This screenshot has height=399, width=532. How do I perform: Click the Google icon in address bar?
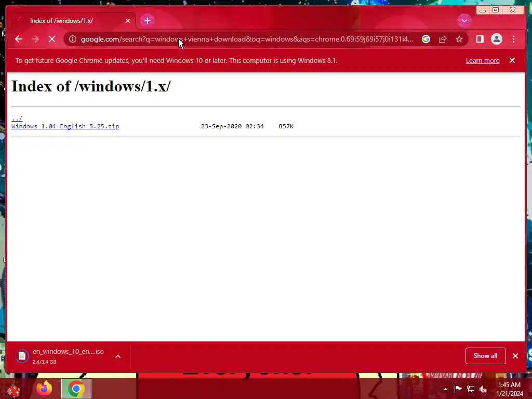click(426, 39)
